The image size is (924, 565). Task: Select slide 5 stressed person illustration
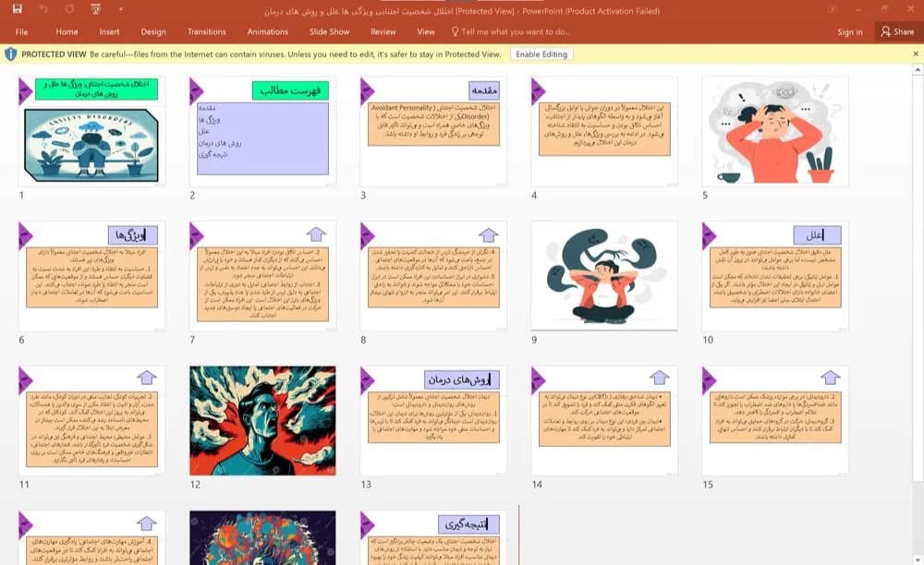click(x=775, y=131)
